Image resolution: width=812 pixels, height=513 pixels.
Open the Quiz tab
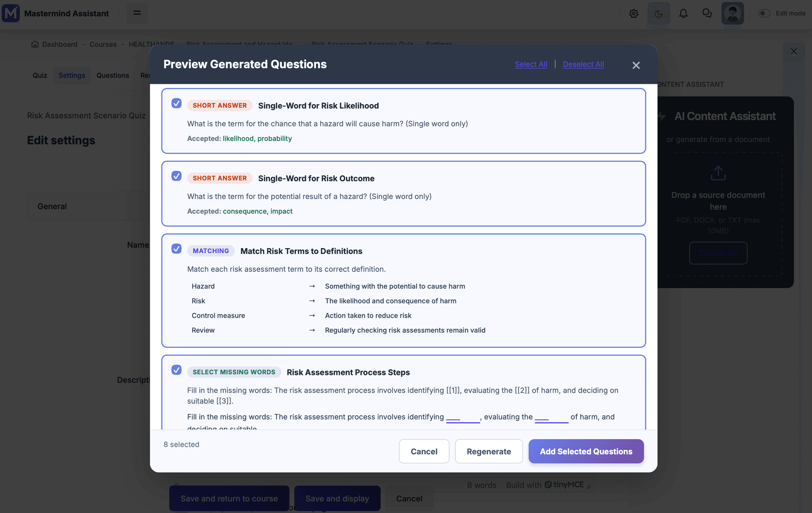click(x=40, y=75)
